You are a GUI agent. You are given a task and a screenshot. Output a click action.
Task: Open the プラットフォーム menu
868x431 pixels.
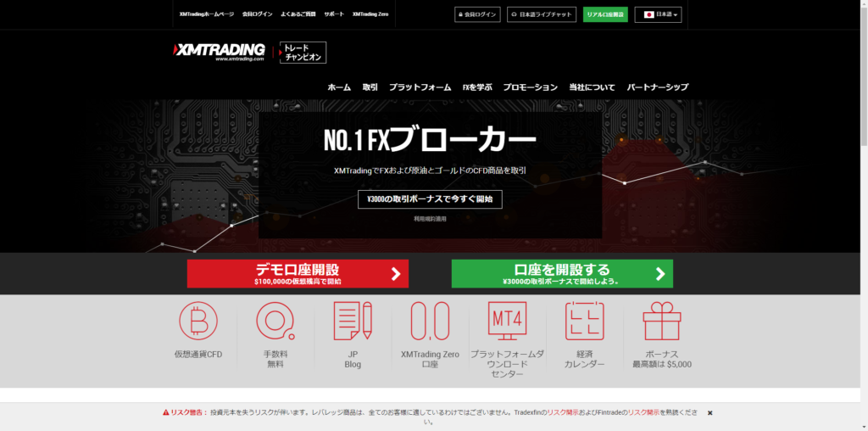420,87
